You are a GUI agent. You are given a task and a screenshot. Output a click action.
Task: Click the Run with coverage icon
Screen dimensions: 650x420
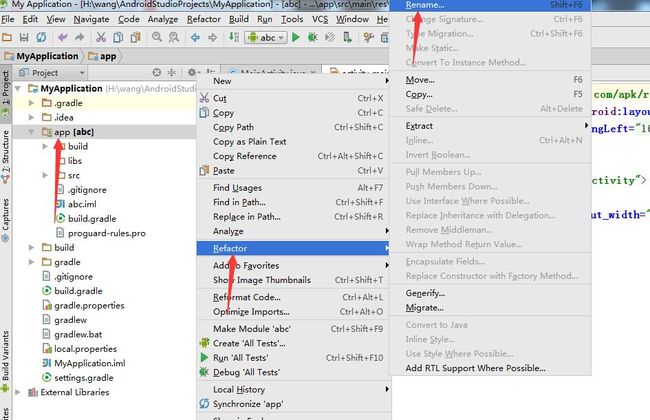tap(330, 37)
